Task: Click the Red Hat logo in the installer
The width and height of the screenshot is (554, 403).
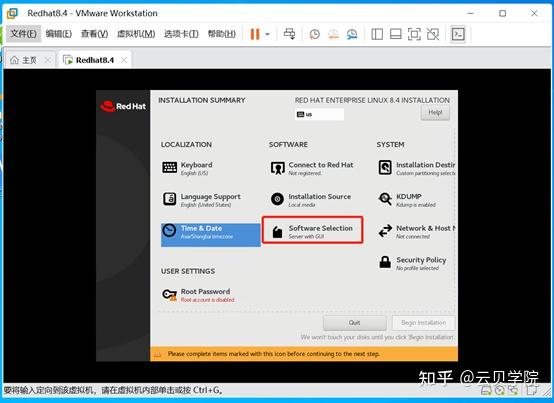Action: pyautogui.click(x=123, y=106)
